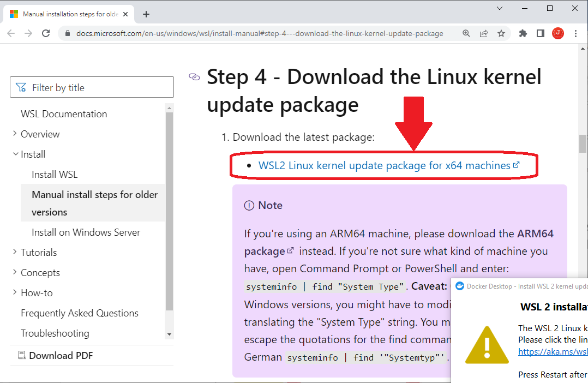
Task: Open the profile avatar J
Action: tap(558, 33)
